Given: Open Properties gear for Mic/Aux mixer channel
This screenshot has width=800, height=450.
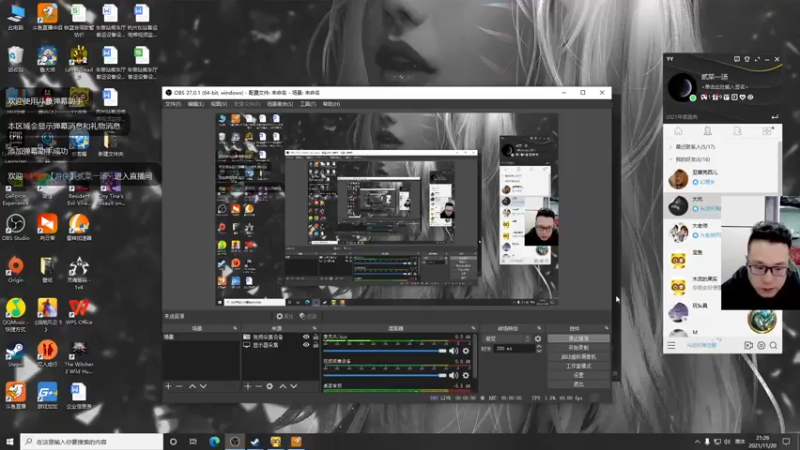Looking at the screenshot, I should pyautogui.click(x=466, y=351).
